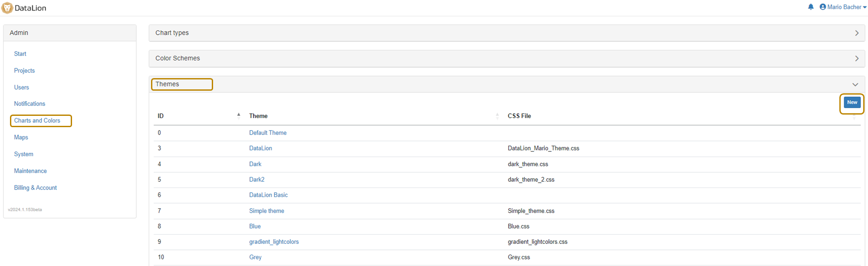Screen dimensions: 868x266
Task: Click the v2024.1.153beta version label
Action: point(25,210)
